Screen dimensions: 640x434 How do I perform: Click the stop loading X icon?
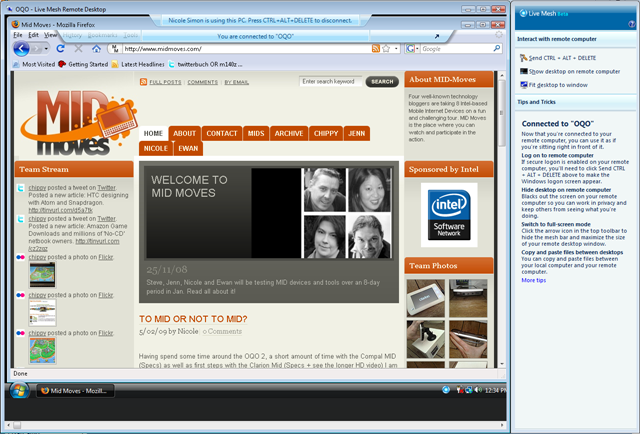coord(78,49)
